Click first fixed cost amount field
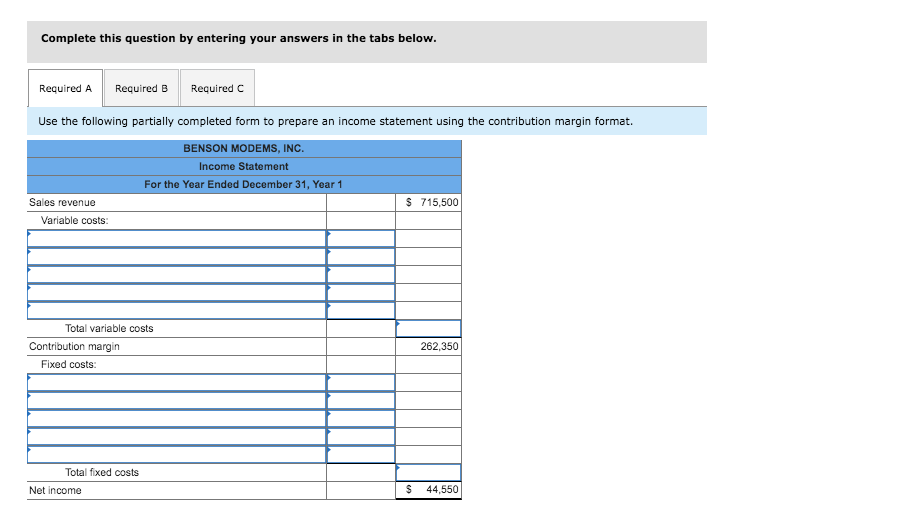Viewport: 907px width, 506px height. (361, 382)
